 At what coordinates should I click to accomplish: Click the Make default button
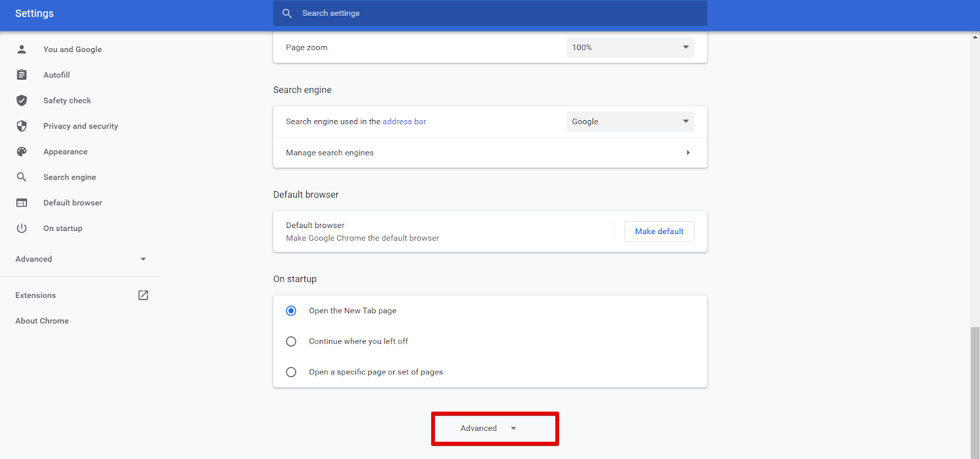[659, 232]
